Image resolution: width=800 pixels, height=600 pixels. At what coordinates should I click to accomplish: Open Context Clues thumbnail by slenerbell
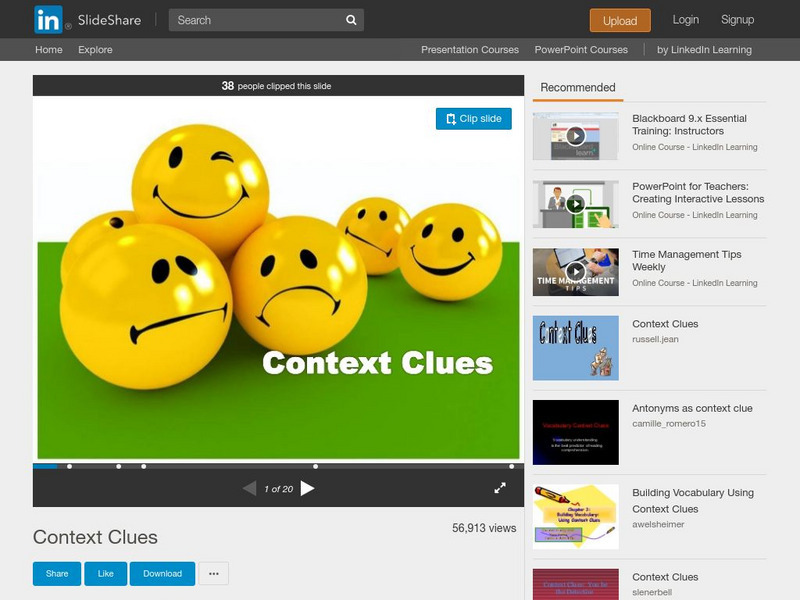point(576,584)
